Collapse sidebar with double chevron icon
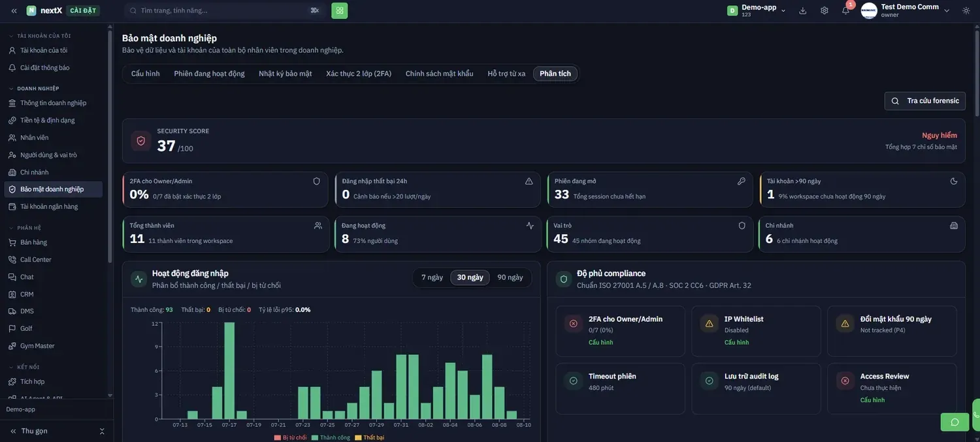Screen dimensions: 980x442 coord(14,10)
